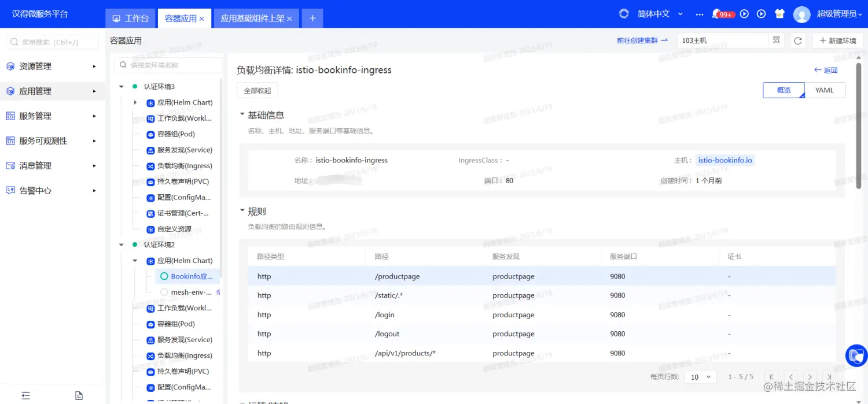Switch to the YAML view toggle
Image resolution: width=868 pixels, height=404 pixels.
(825, 90)
